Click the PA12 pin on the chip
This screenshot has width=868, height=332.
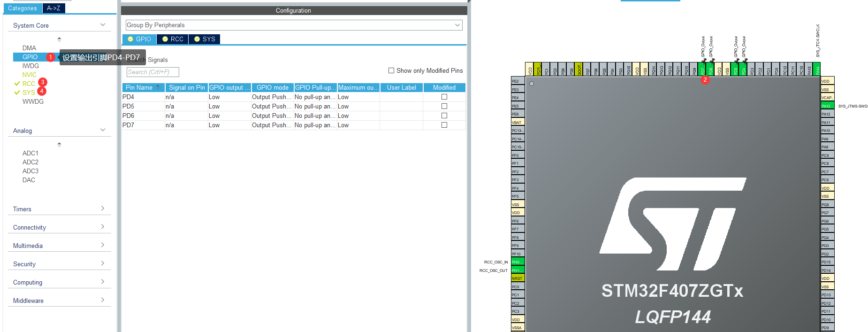[827, 114]
